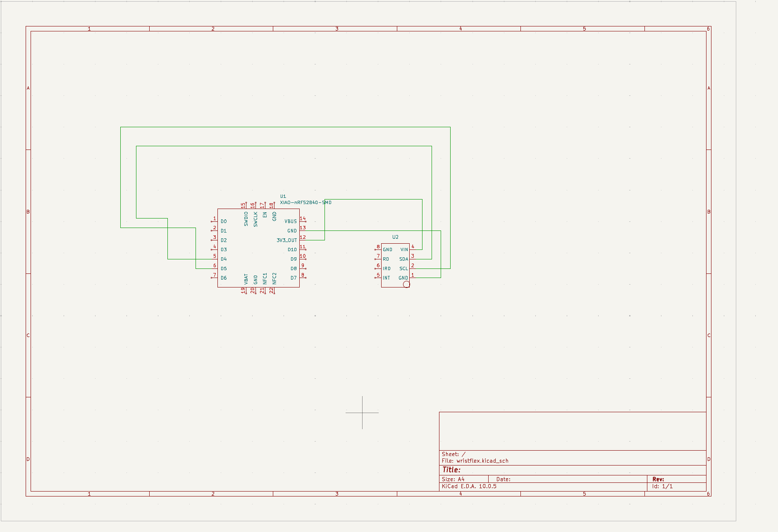This screenshot has height=532, width=778.
Task: Click the RD pin label on U2
Action: coord(386,259)
